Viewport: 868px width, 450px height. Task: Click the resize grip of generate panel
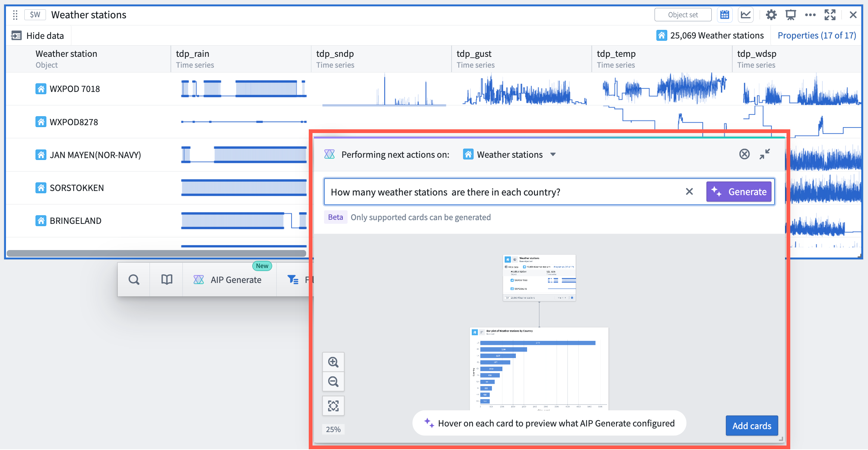pos(781,440)
